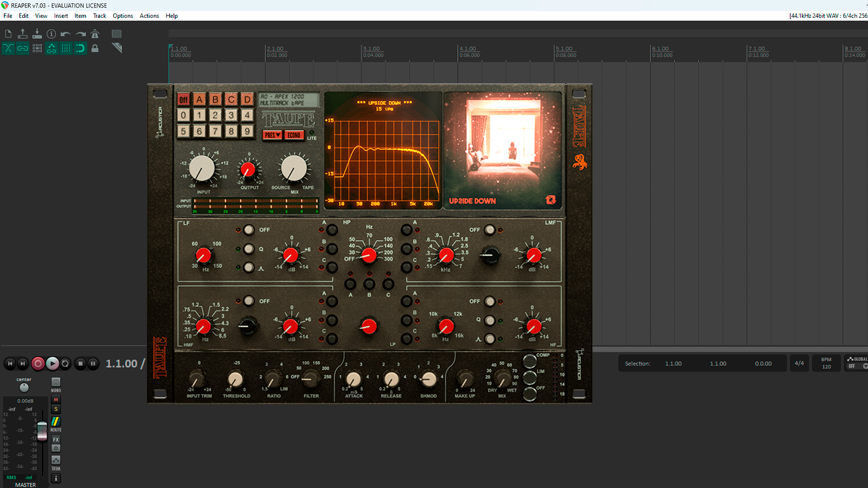Click the Redo arrow icon
The width and height of the screenshot is (868, 488).
click(x=81, y=34)
